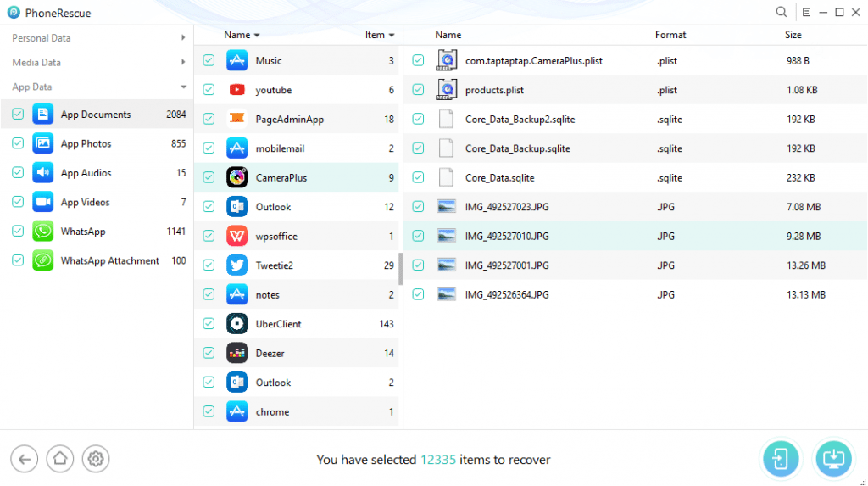Click the Size column header
This screenshot has width=868, height=486.
tap(793, 35)
